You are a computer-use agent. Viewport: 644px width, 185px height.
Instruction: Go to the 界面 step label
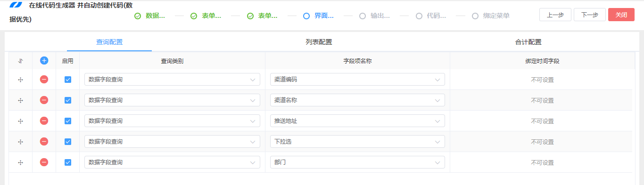point(324,16)
